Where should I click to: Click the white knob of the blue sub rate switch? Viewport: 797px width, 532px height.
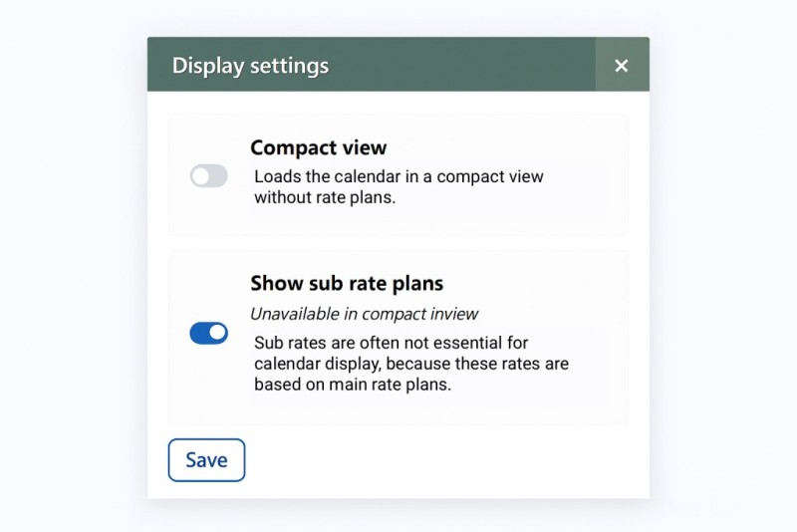coord(217,333)
